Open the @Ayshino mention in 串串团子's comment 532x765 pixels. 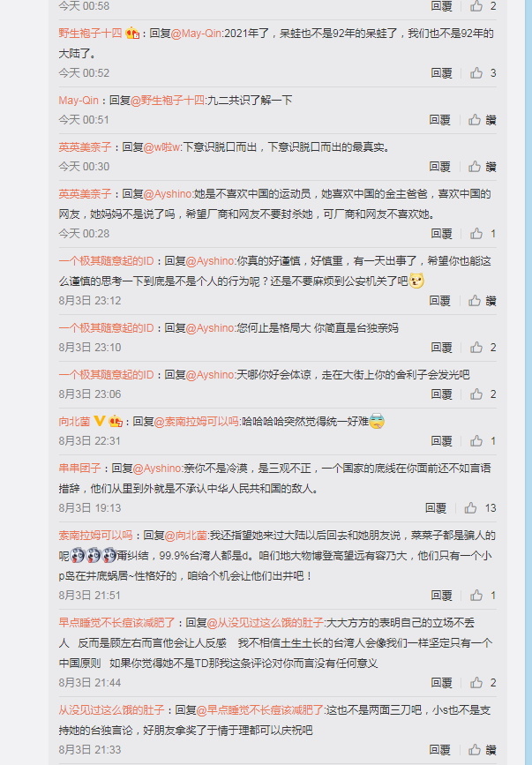pos(157,469)
